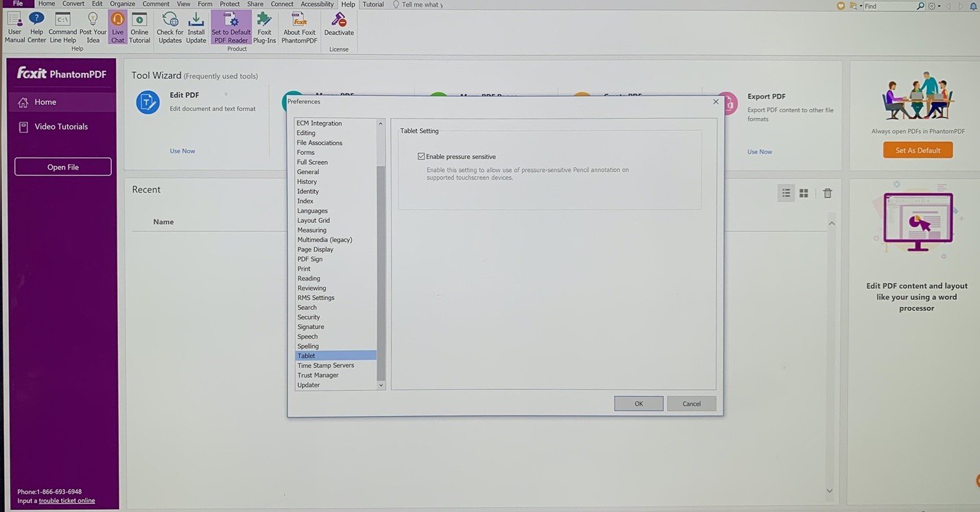Click Use Now under Edit PDF

click(x=182, y=151)
